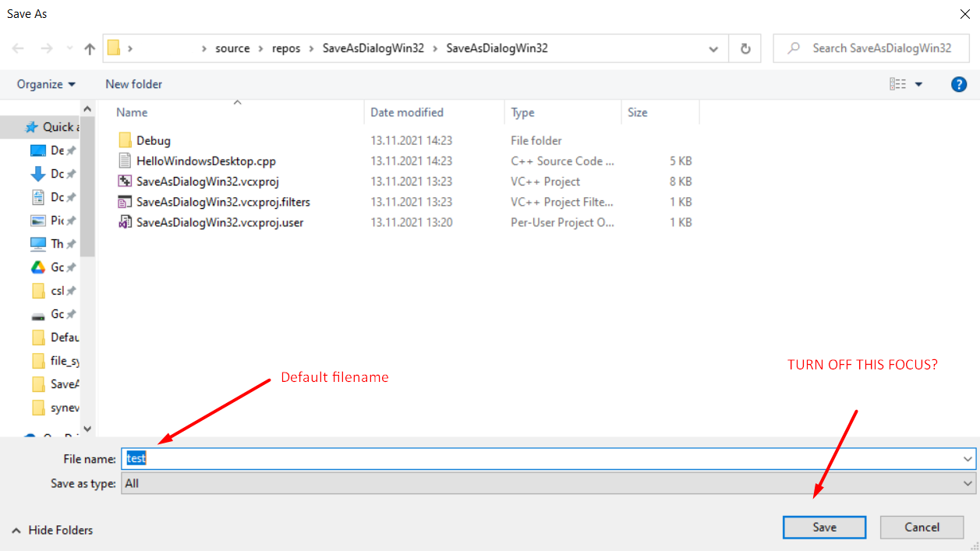Expand breadcrumb chevron after repos
This screenshot has width=980, height=551.
[312, 48]
